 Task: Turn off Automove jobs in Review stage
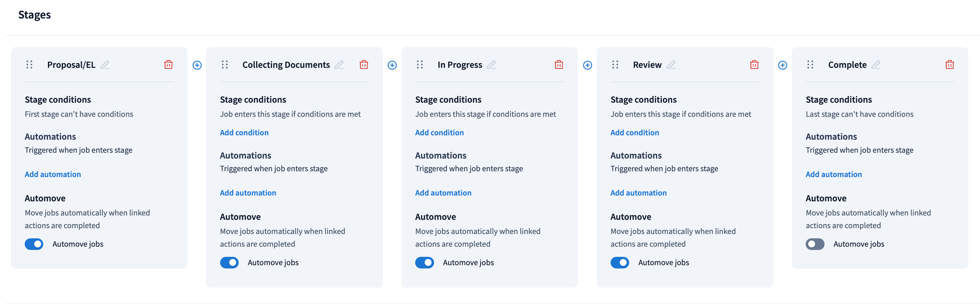pos(619,263)
